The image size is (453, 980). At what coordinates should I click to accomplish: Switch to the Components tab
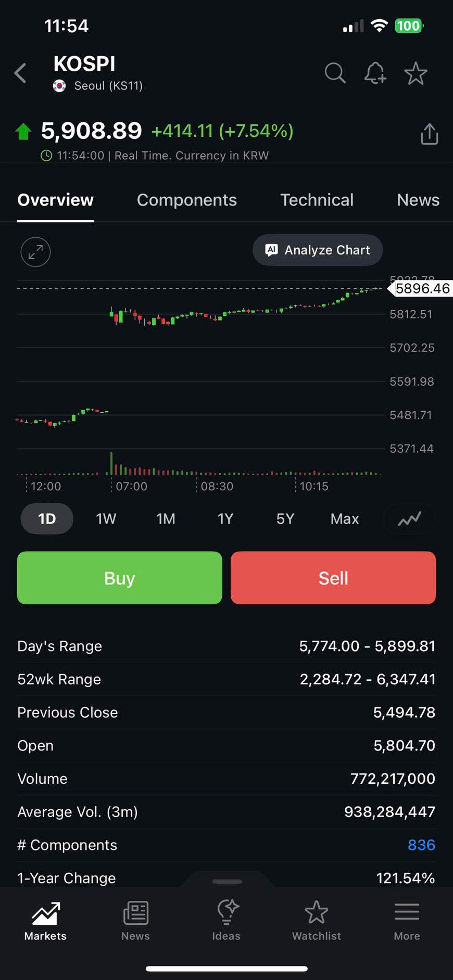coord(186,200)
